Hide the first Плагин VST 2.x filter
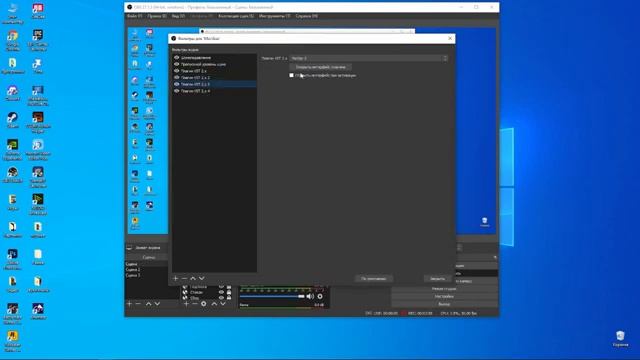Viewport: 640px width, 360px height. click(x=177, y=71)
